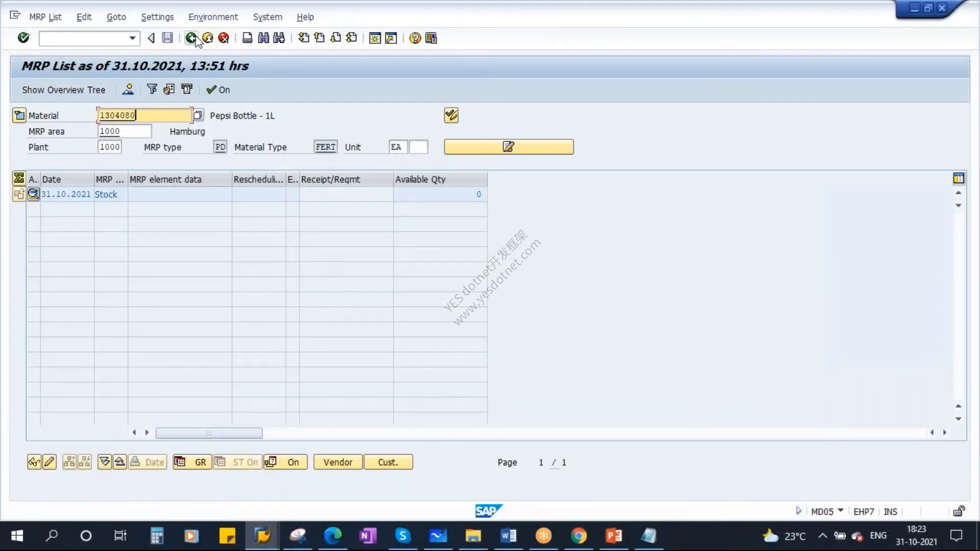Viewport: 980px width, 551px height.
Task: Jump to first page icon
Action: click(x=304, y=38)
